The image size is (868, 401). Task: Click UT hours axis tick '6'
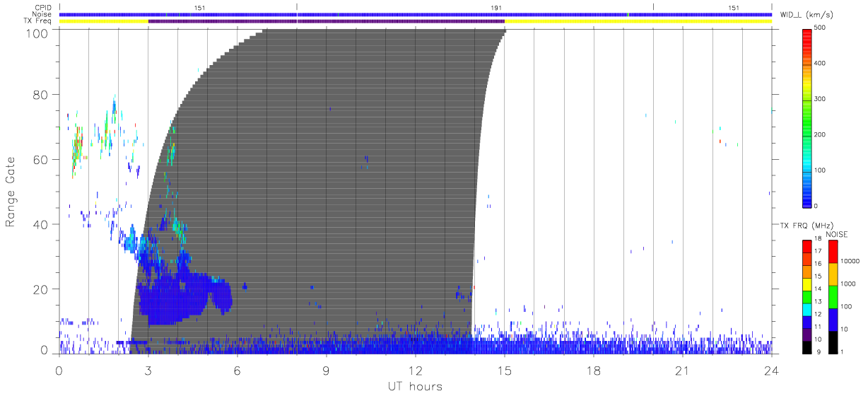pos(237,371)
